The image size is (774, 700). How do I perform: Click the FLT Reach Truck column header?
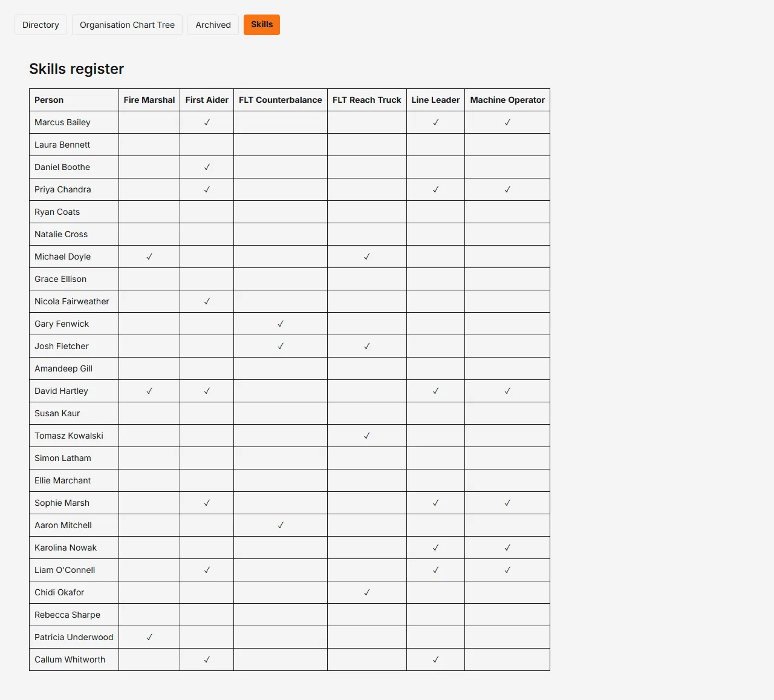[x=367, y=100]
